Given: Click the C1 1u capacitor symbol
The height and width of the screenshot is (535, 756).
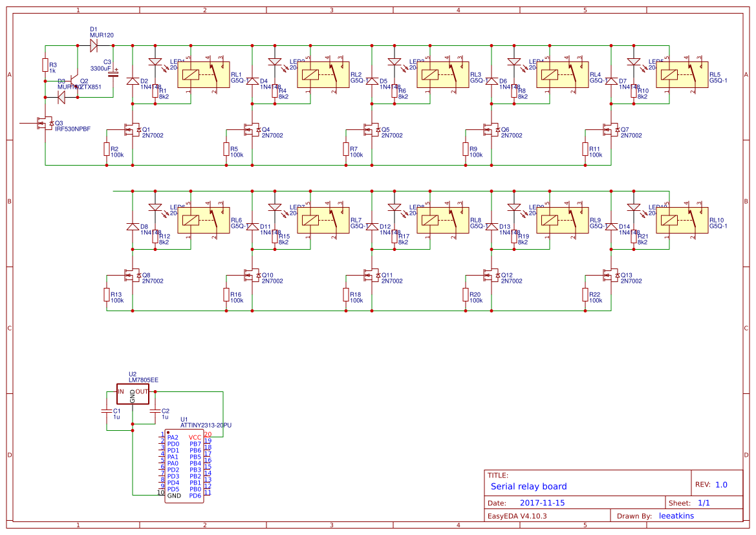Looking at the screenshot, I should tap(107, 411).
